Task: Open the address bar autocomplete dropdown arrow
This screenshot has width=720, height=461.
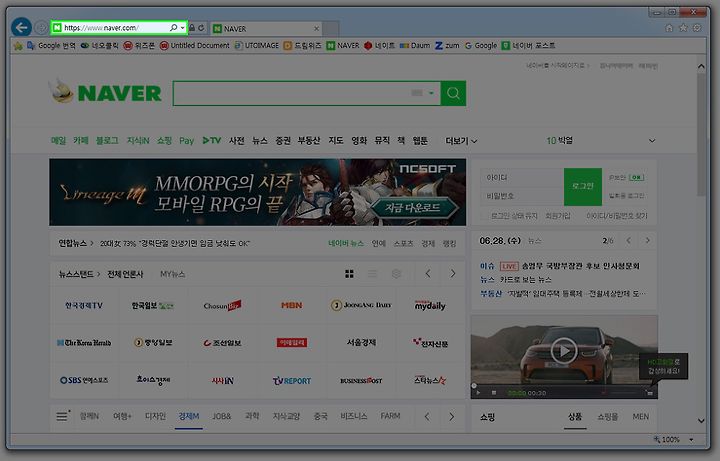Action: (x=182, y=28)
